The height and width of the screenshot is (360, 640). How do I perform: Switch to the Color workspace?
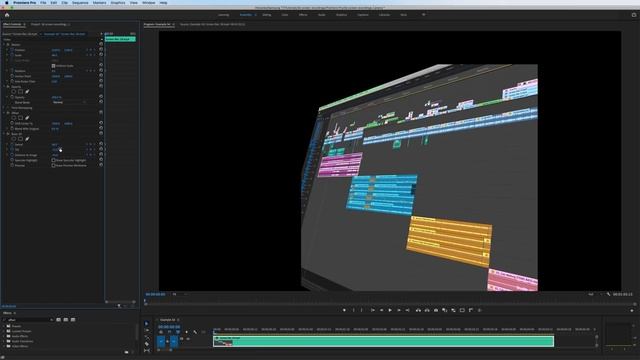tap(284, 15)
